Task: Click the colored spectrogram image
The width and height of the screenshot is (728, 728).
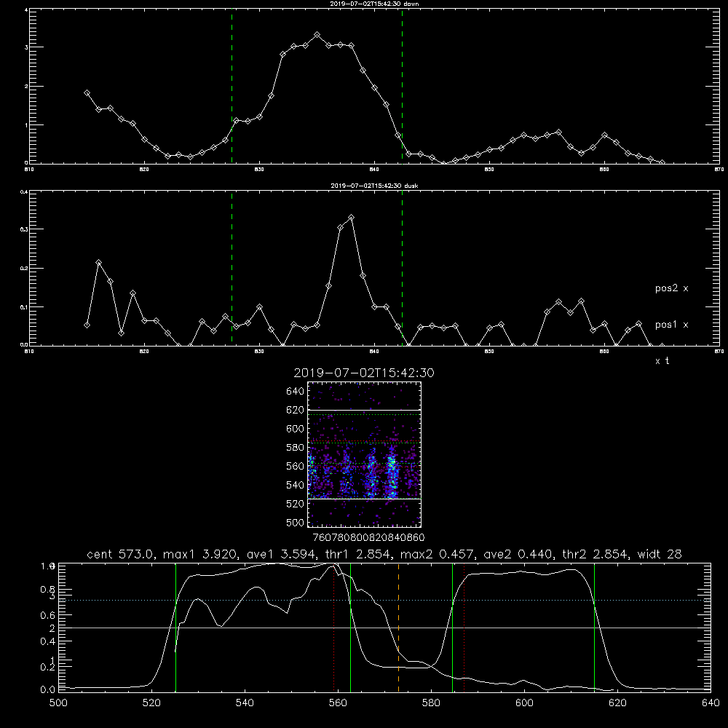Action: [365, 454]
